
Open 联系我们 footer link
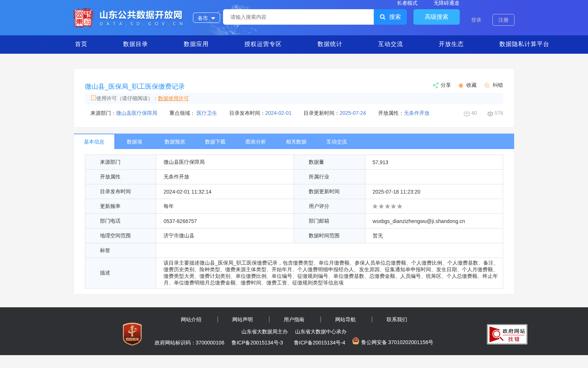click(397, 319)
